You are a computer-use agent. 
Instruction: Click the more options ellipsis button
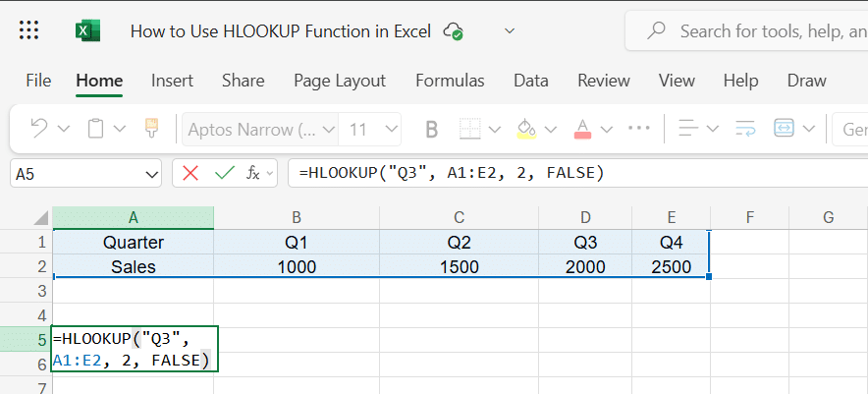tap(639, 129)
